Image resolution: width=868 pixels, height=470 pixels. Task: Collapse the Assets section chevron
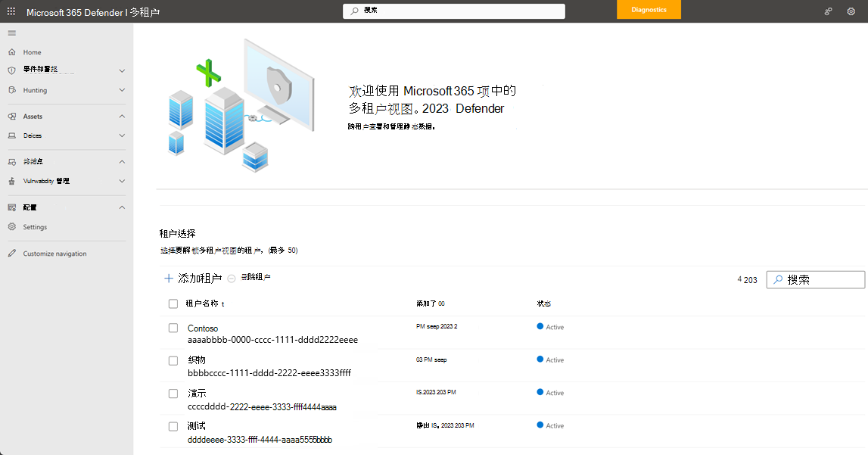tap(123, 117)
